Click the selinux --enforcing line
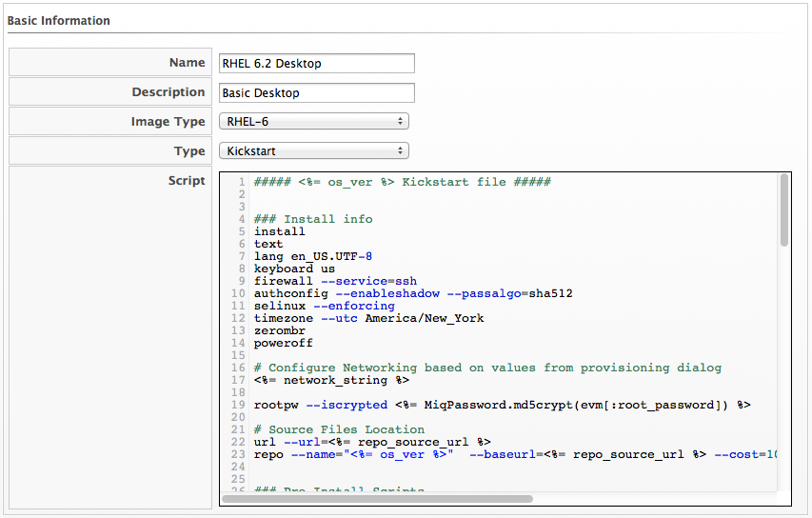812x518 pixels. (x=324, y=306)
